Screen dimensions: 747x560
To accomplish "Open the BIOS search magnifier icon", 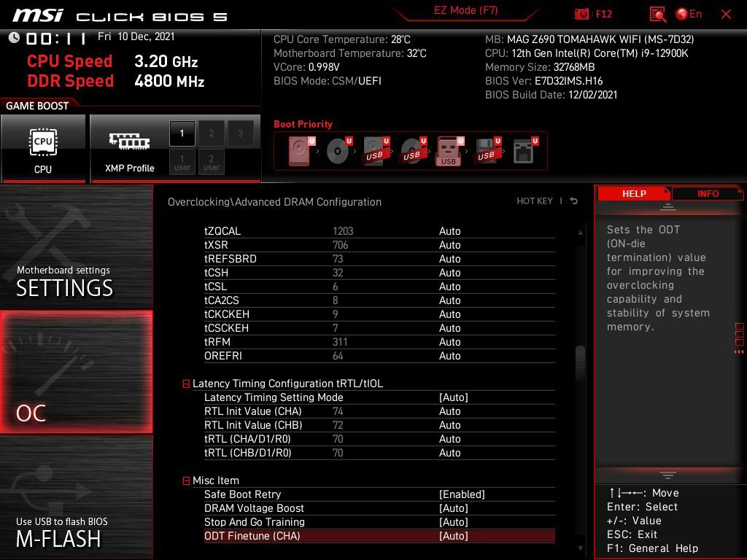I will point(657,15).
